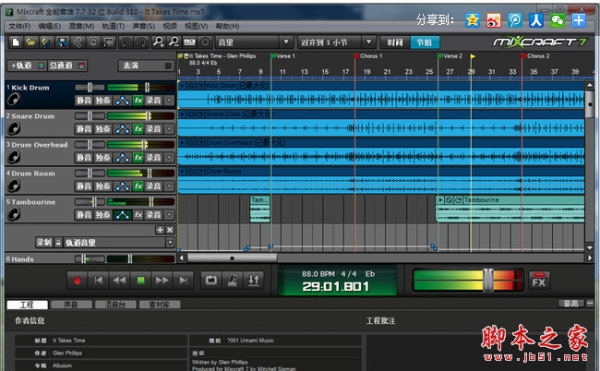Click the Tambourine track instrument icon
Image resolution: width=600 pixels, height=371 pixels.
pos(14,214)
